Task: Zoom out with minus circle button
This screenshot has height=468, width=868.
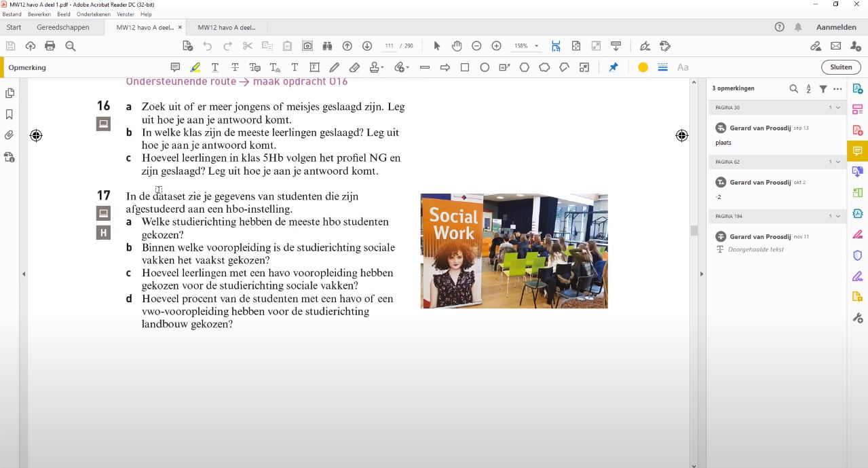Action: [x=476, y=46]
